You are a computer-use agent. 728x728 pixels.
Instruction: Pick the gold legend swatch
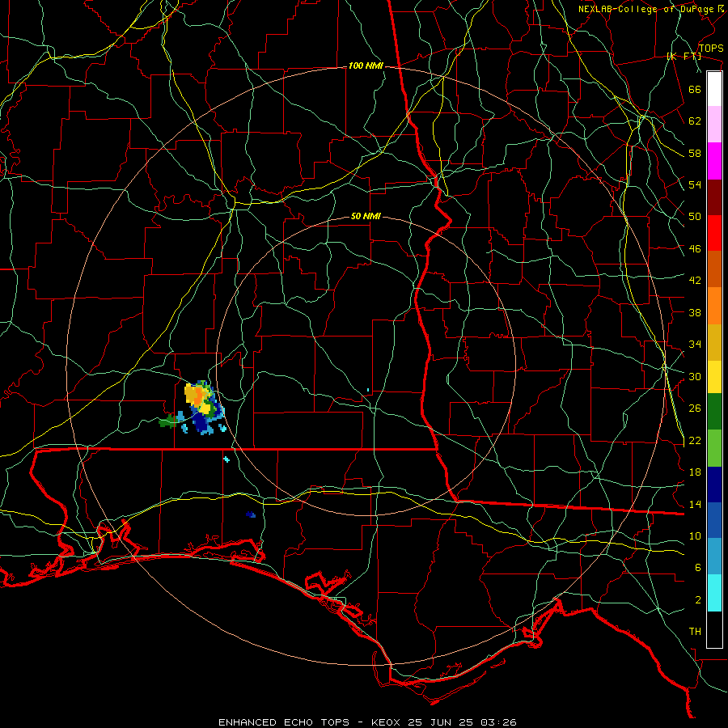(714, 342)
